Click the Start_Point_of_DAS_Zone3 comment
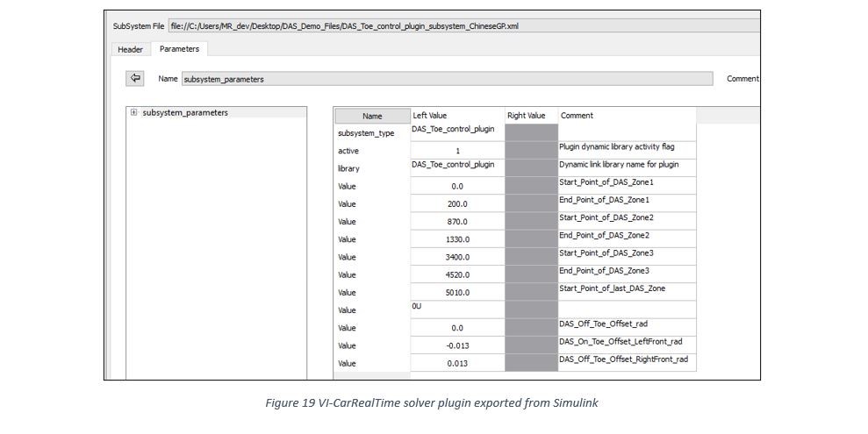Viewport: 868px width, 434px height. tap(627, 257)
